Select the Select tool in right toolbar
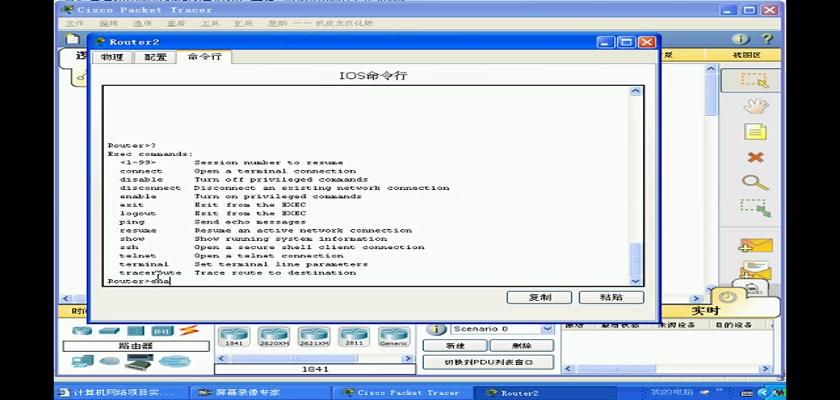Image resolution: width=840 pixels, height=400 pixels. (753, 80)
